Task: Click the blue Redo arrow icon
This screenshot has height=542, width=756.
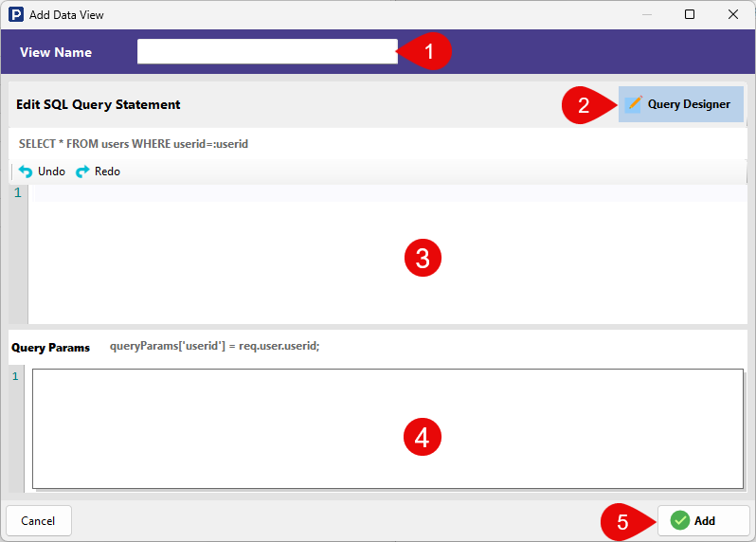Action: [82, 172]
